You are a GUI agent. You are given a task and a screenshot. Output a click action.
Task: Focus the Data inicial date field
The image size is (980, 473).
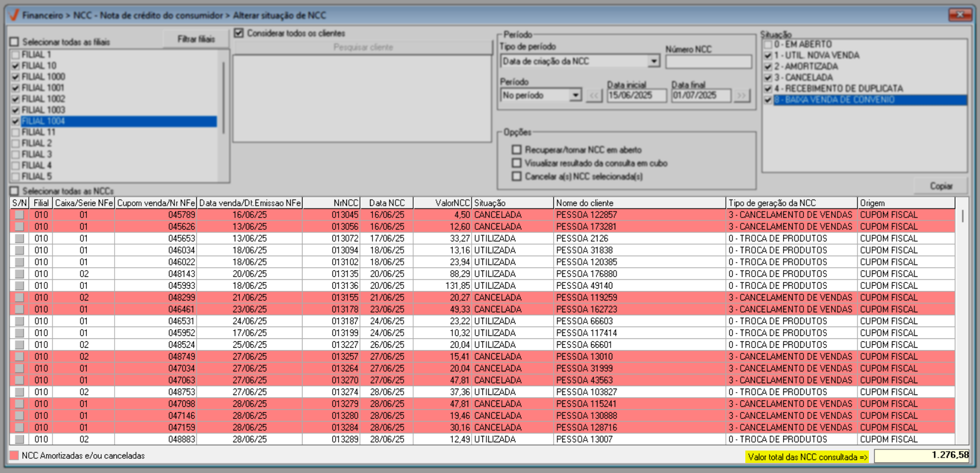pyautogui.click(x=636, y=96)
